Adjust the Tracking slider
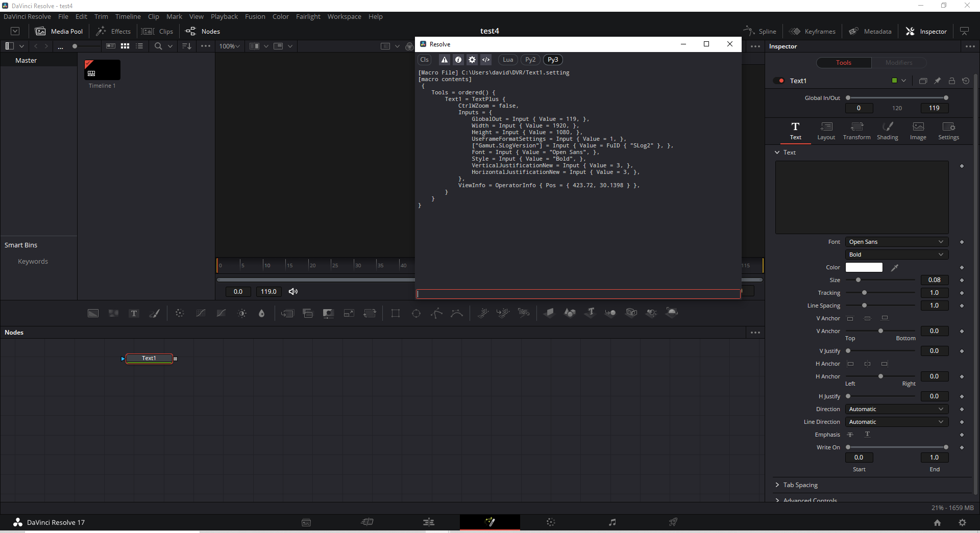The width and height of the screenshot is (980, 533). coord(880,293)
